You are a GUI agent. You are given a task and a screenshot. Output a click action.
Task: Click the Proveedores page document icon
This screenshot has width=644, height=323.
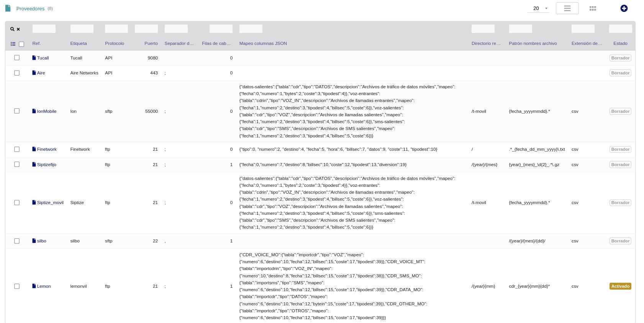pos(8,8)
